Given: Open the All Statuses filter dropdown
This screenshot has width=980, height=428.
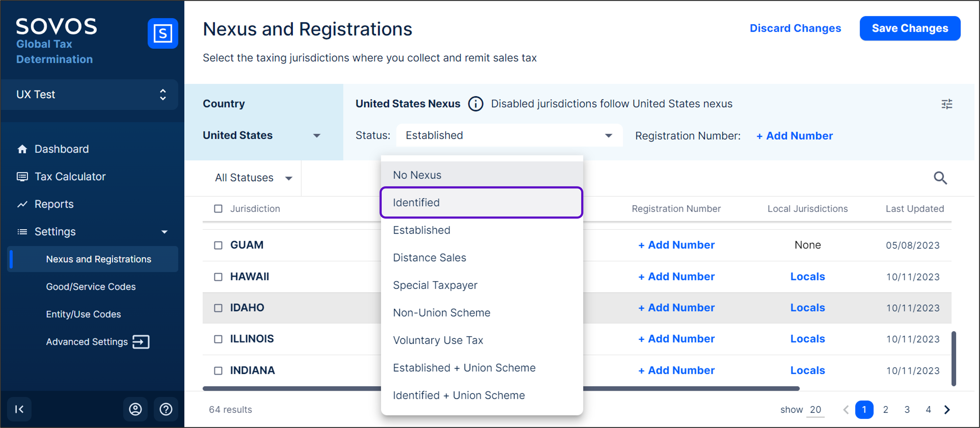Looking at the screenshot, I should (x=253, y=178).
